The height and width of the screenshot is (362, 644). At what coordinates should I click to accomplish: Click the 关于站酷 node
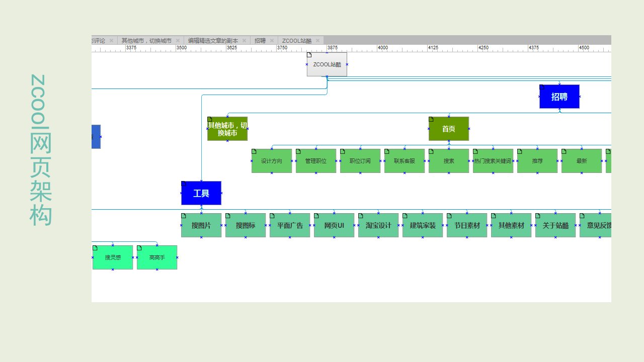(555, 225)
